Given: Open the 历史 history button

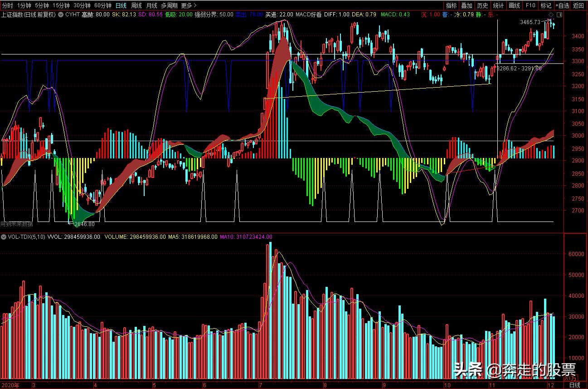Looking at the screenshot, I should point(482,5).
